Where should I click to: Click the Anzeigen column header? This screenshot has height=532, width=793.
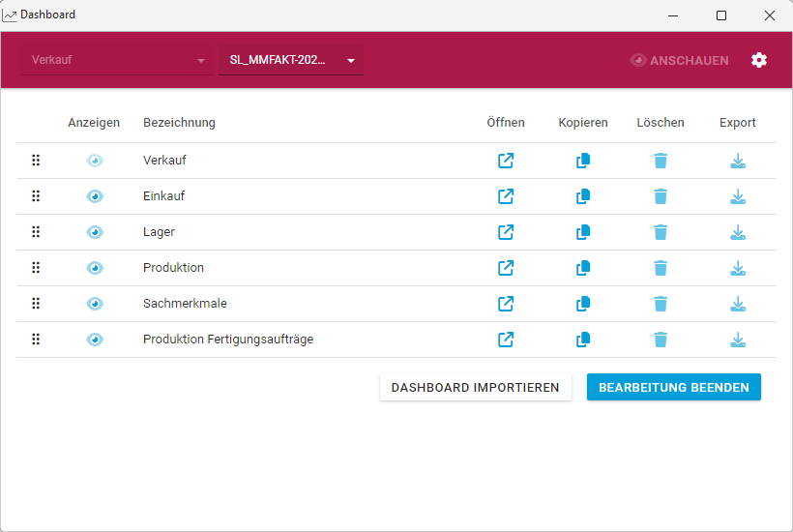click(x=94, y=123)
